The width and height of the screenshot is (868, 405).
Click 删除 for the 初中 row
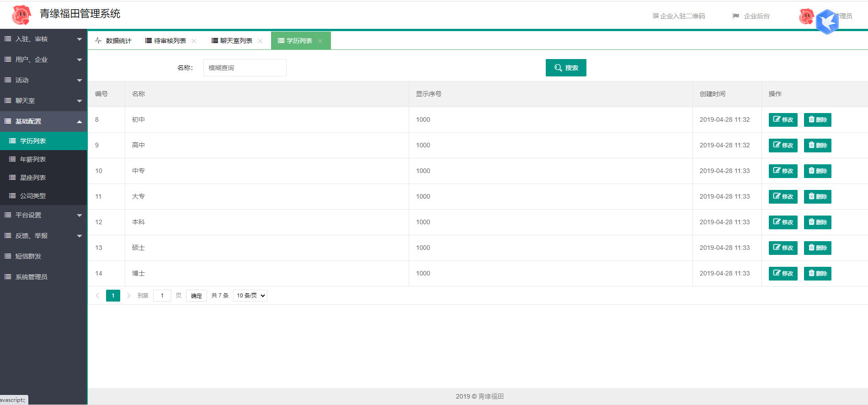818,120
